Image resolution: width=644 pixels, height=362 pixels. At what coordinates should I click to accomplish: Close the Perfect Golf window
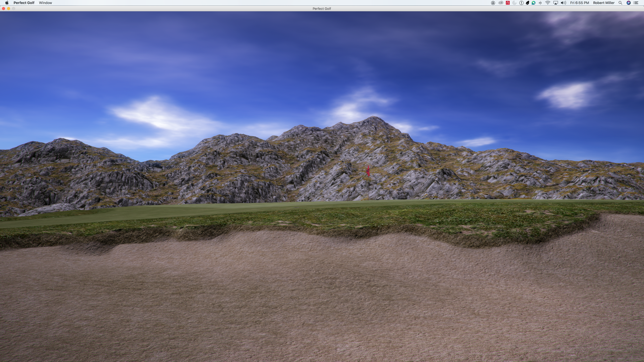pyautogui.click(x=3, y=9)
